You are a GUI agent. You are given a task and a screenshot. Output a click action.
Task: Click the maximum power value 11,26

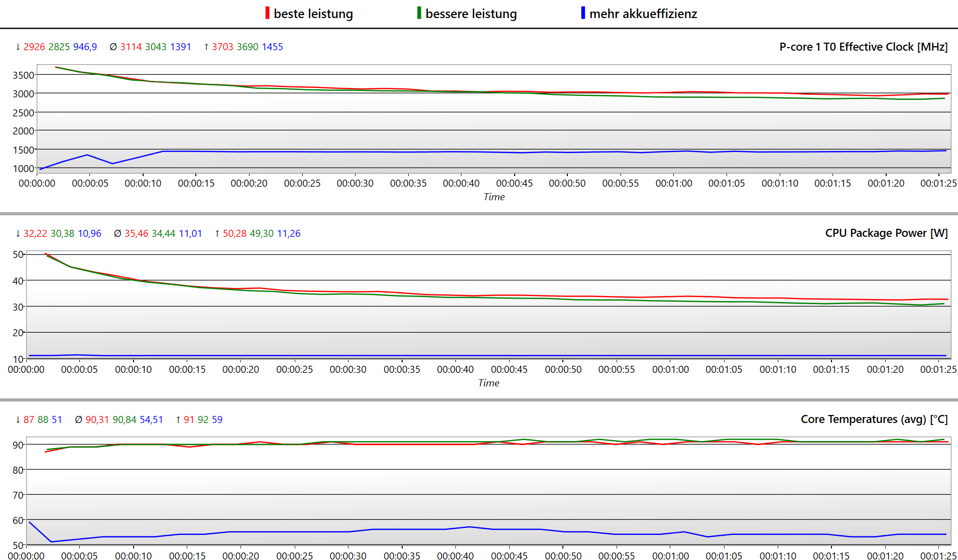click(x=289, y=233)
